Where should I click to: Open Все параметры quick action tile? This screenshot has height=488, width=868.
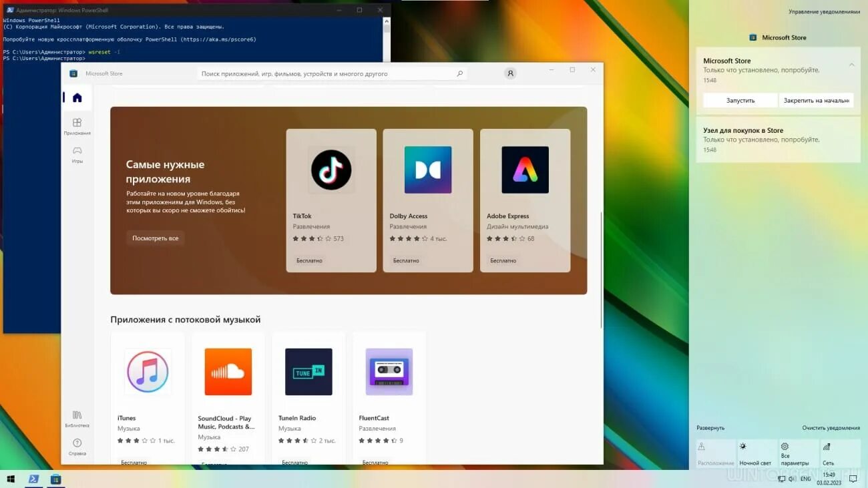799,454
